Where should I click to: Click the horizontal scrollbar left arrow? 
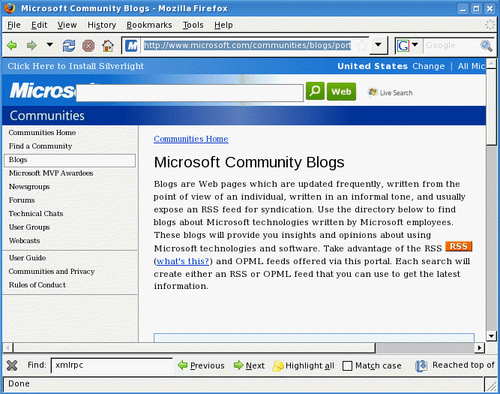coord(7,348)
